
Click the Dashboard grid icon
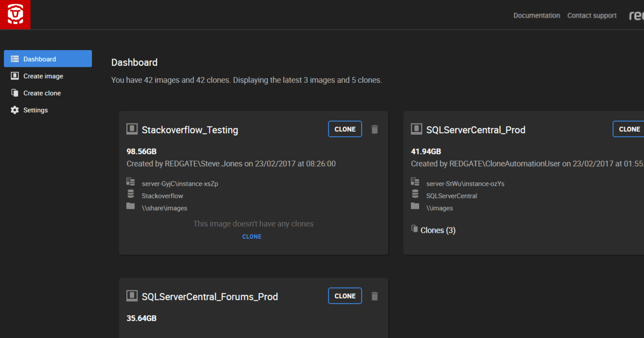click(14, 59)
